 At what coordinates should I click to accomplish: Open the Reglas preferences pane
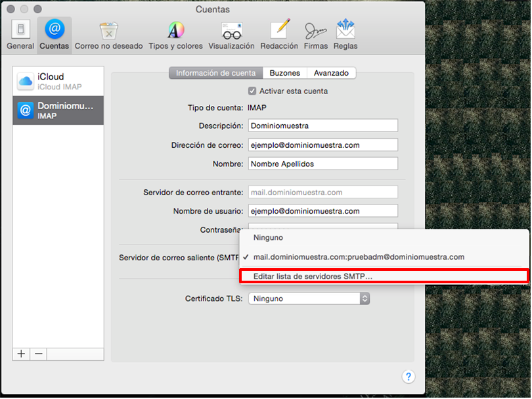[x=345, y=35]
